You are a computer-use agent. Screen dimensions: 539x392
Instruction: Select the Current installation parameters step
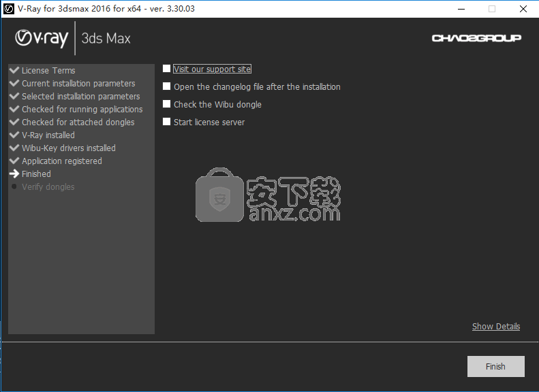[x=78, y=84]
